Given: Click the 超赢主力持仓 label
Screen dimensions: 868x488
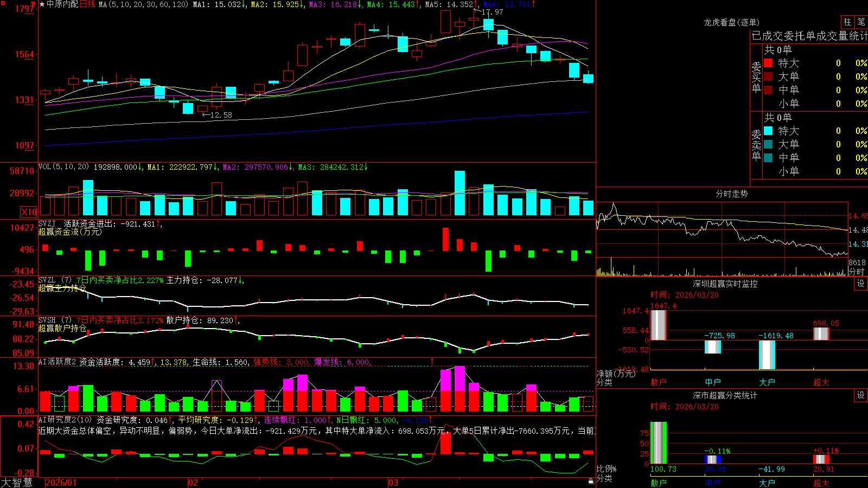Looking at the screenshot, I should coord(62,288).
